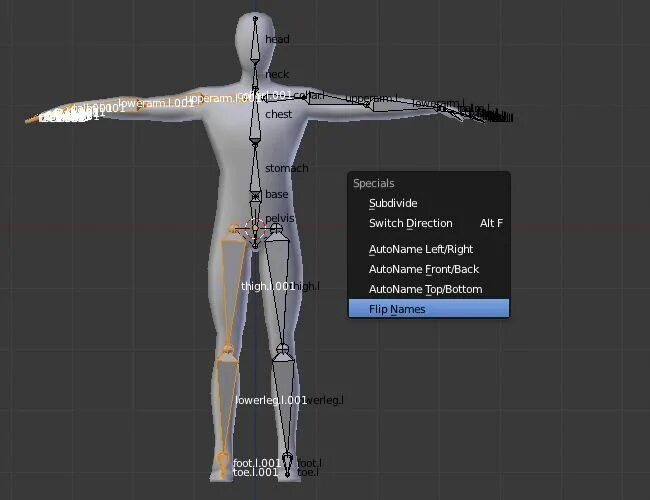Click the toe.l.001 bone label

(x=255, y=472)
